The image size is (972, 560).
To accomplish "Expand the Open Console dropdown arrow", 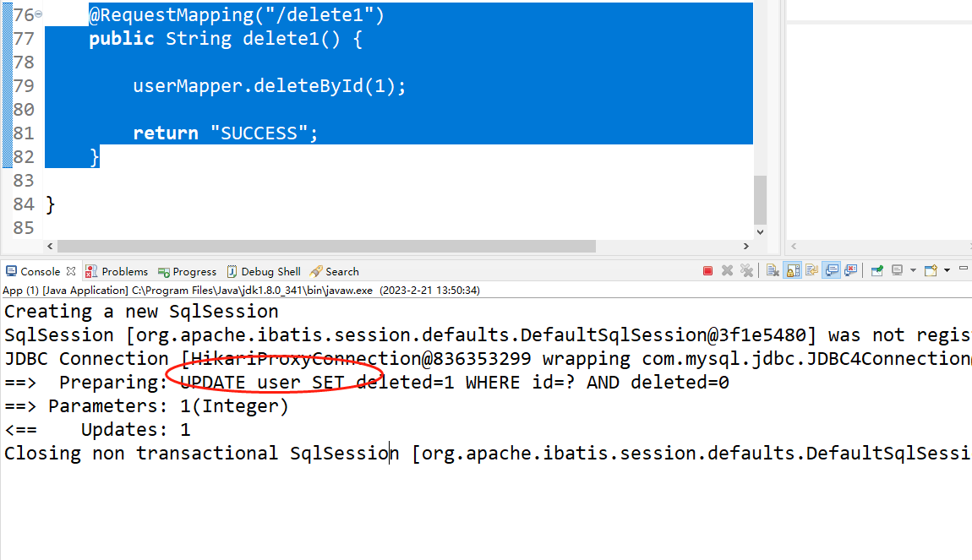I will click(x=947, y=270).
